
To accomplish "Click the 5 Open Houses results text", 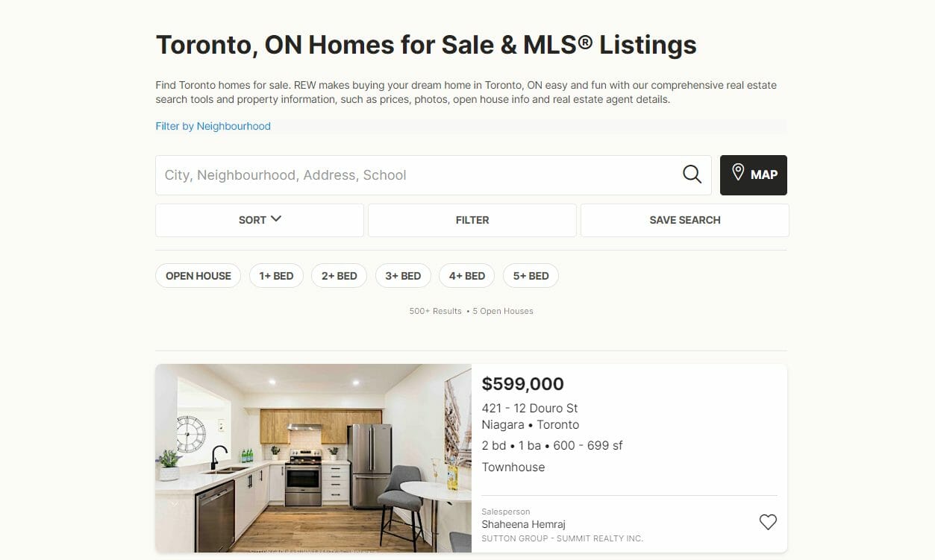I will pyautogui.click(x=503, y=311).
